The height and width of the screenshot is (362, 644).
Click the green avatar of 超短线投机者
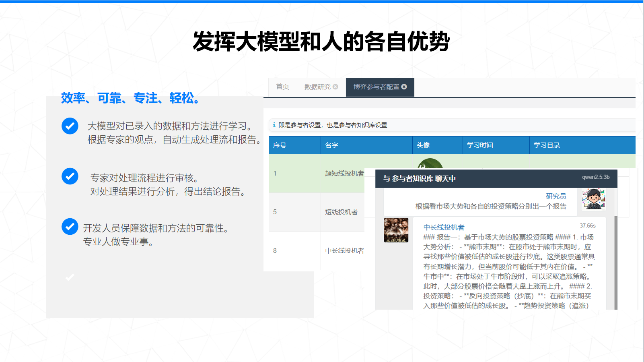(x=430, y=163)
